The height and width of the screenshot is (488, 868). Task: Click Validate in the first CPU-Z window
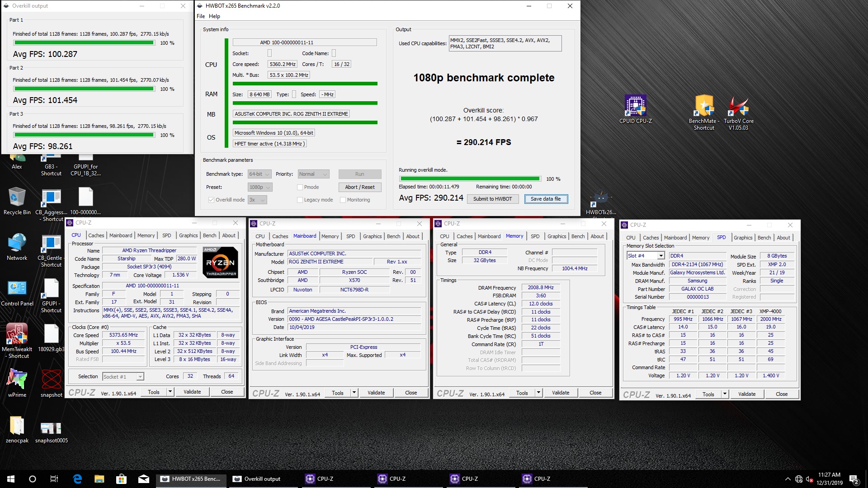(192, 392)
